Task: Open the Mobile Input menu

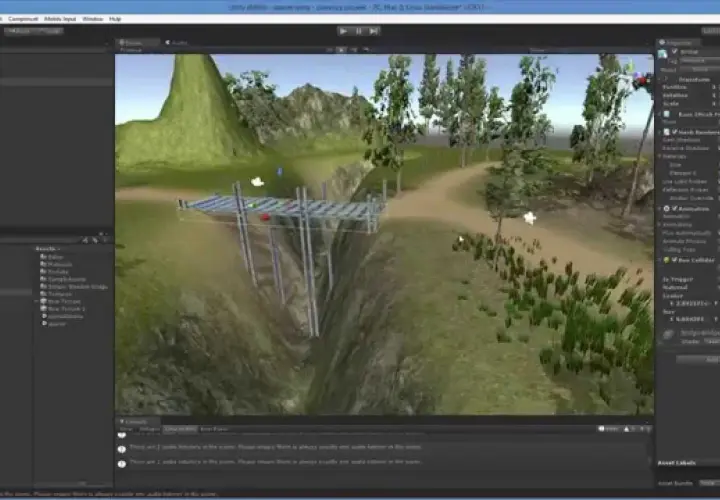Action: [x=60, y=19]
